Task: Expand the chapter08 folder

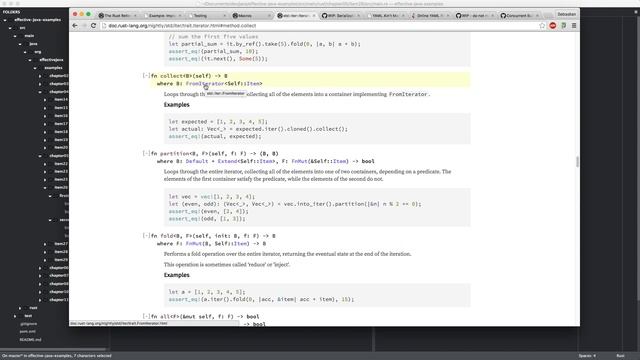Action: click(x=40, y=284)
